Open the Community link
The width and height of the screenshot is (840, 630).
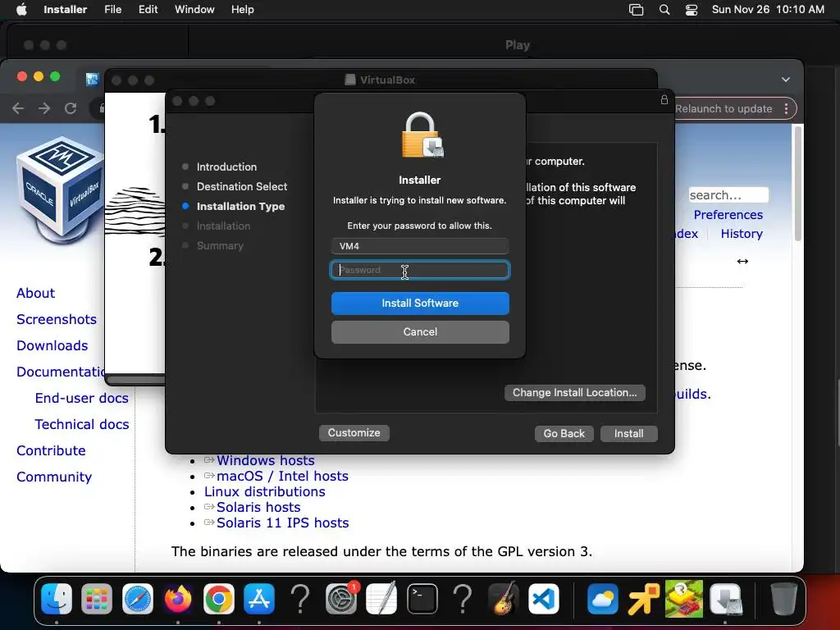coord(54,477)
